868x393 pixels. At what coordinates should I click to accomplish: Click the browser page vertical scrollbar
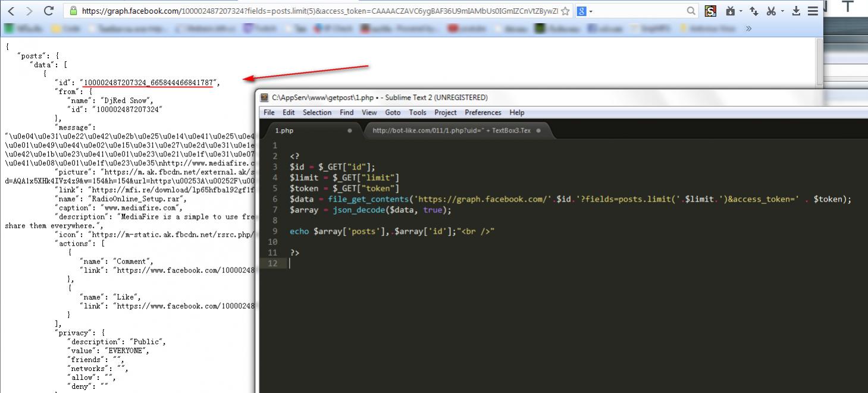point(819,62)
